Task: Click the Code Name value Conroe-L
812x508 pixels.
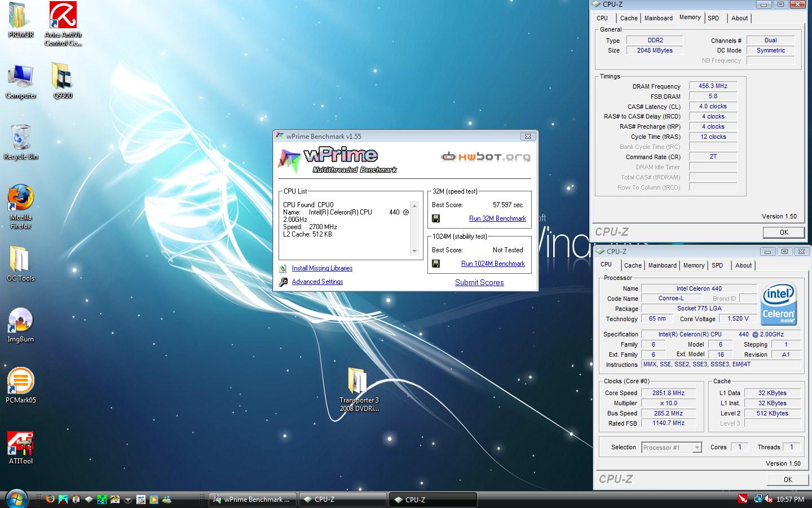Action: pos(671,298)
